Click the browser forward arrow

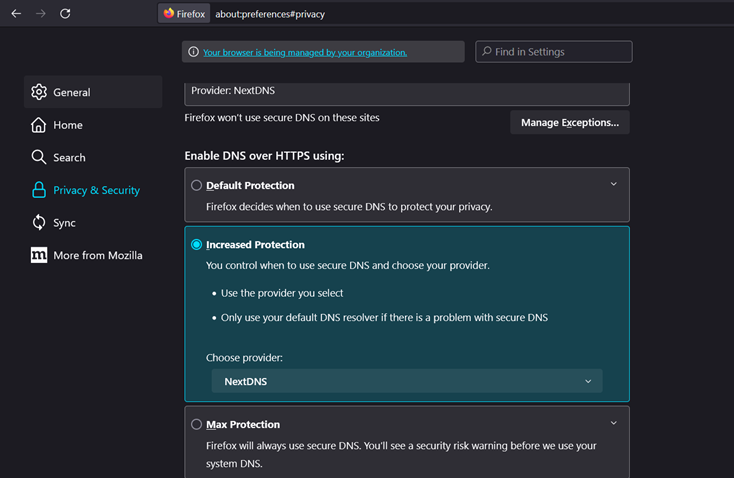41,14
